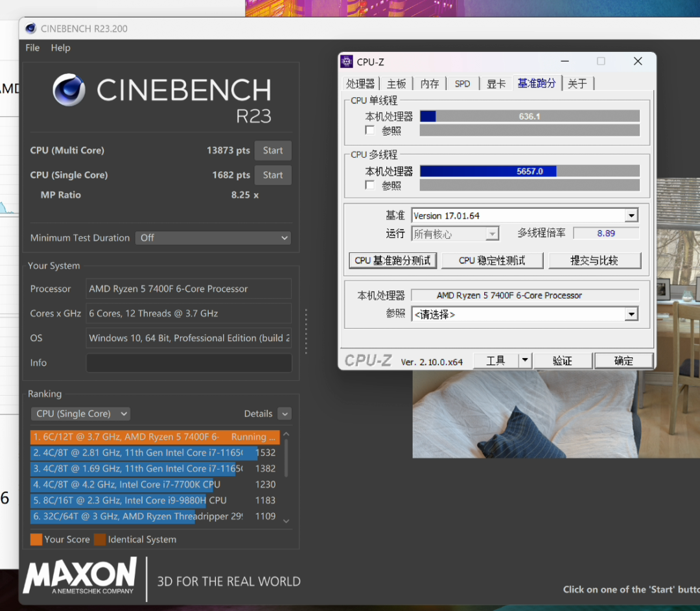Click CPU 稳定性测试 button
This screenshot has width=700, height=611.
492,260
